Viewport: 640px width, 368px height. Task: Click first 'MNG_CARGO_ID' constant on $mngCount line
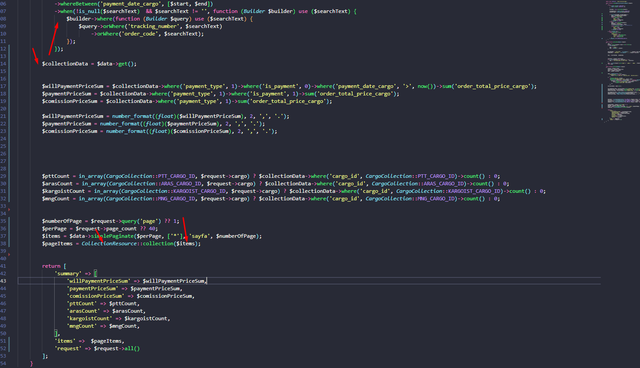176,199
